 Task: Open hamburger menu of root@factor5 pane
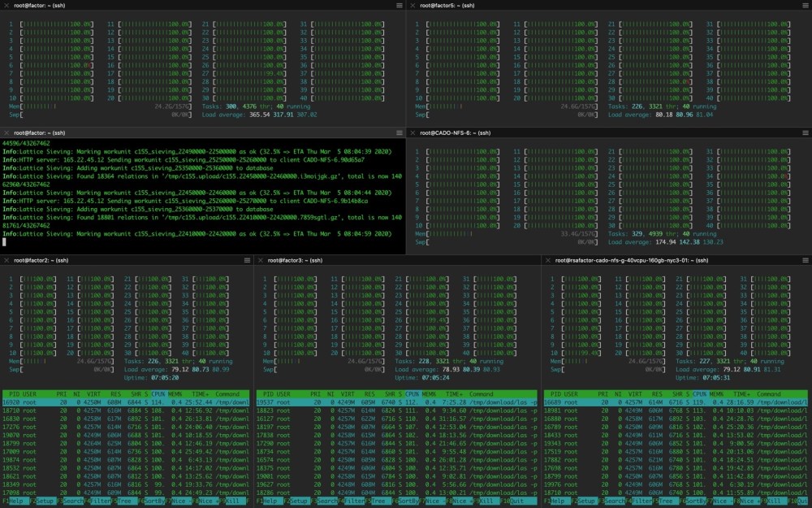tap(805, 6)
